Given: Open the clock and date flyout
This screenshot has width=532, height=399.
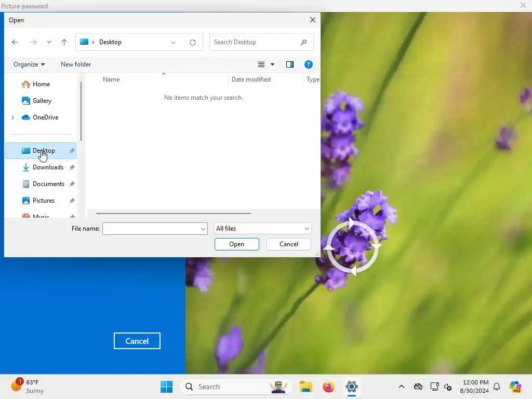Looking at the screenshot, I should pos(474,387).
